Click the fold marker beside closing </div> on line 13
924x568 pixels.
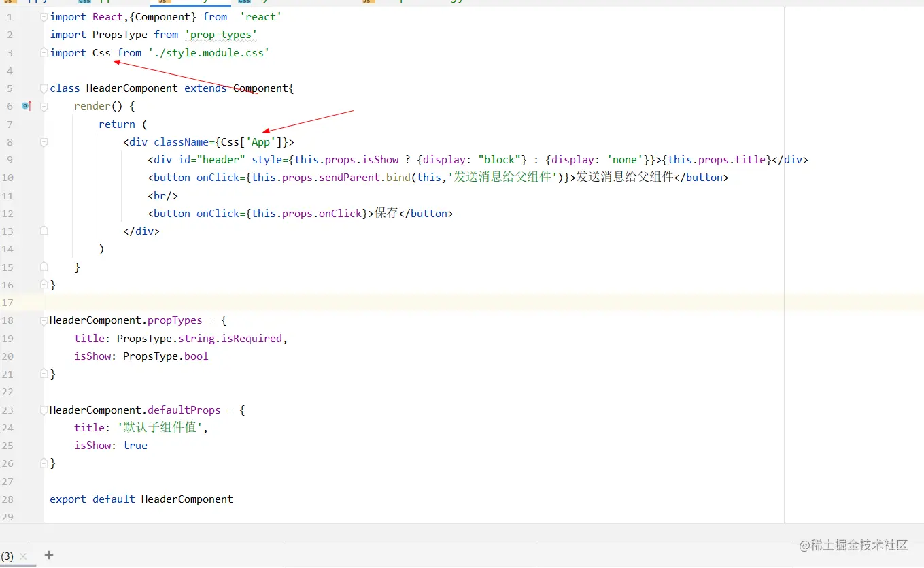click(x=44, y=231)
